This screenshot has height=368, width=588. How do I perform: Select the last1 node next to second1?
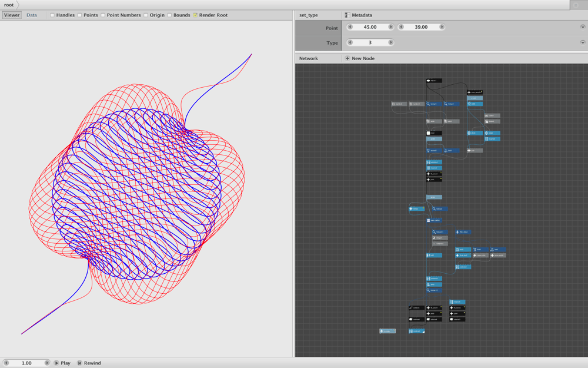(x=452, y=151)
